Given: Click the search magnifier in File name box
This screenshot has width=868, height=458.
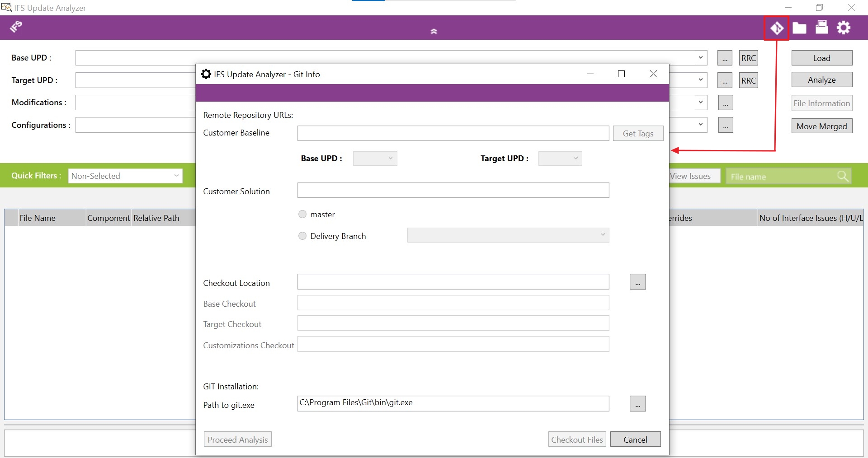Looking at the screenshot, I should click(842, 176).
